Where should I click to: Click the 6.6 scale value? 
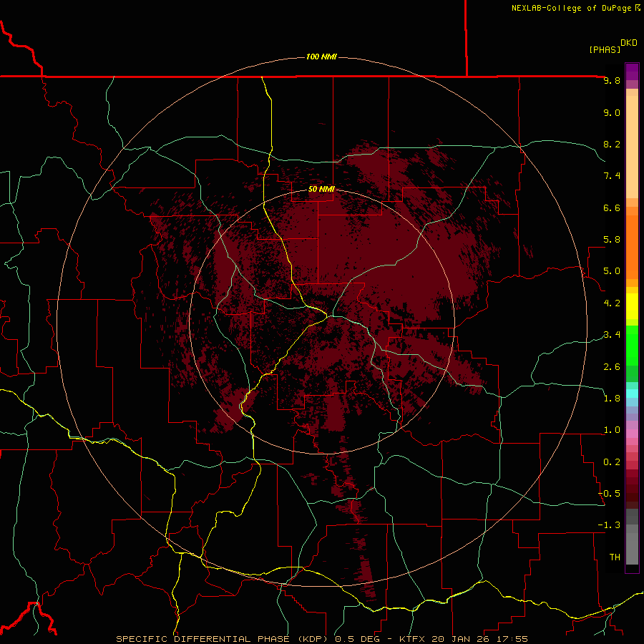(612, 208)
